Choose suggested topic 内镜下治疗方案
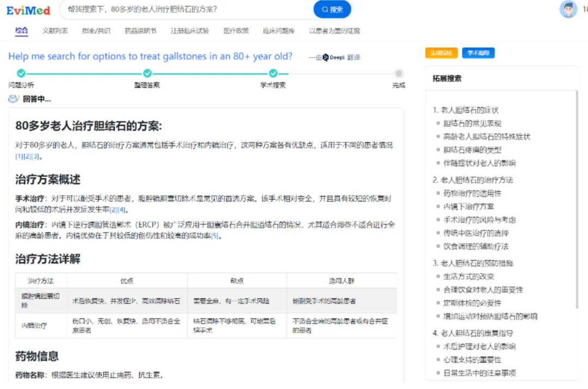Image resolution: width=588 pixels, height=389 pixels. point(468,207)
